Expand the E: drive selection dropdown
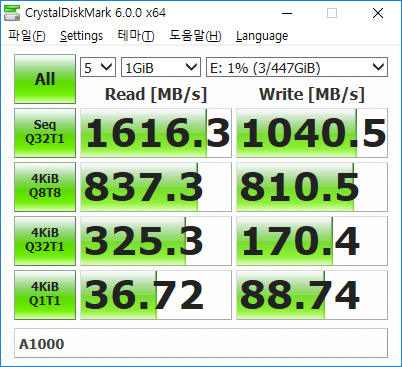This screenshot has width=402, height=367. pos(297,67)
